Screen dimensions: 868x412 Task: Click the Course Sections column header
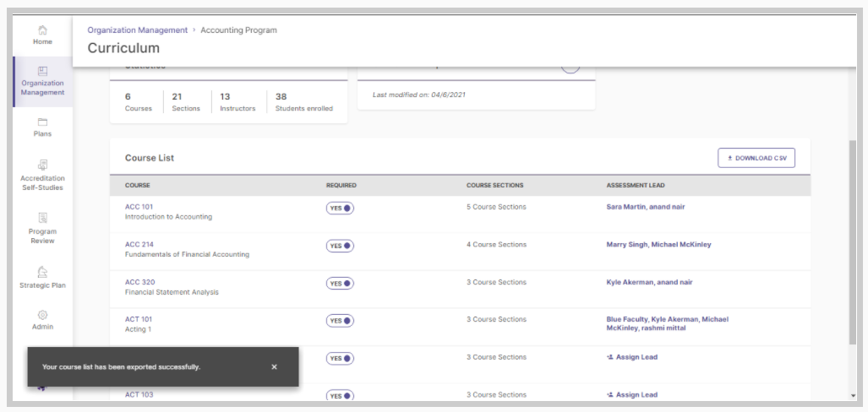click(495, 185)
